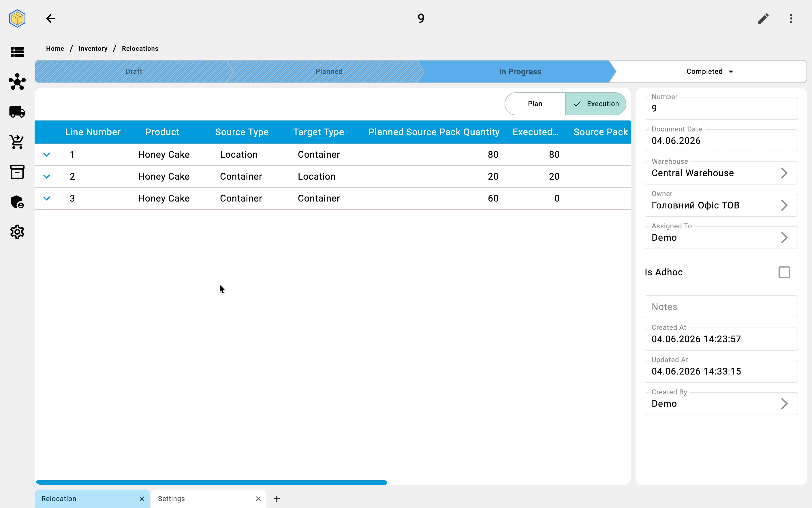
Task: Open the network hub sidebar icon
Action: click(x=17, y=82)
